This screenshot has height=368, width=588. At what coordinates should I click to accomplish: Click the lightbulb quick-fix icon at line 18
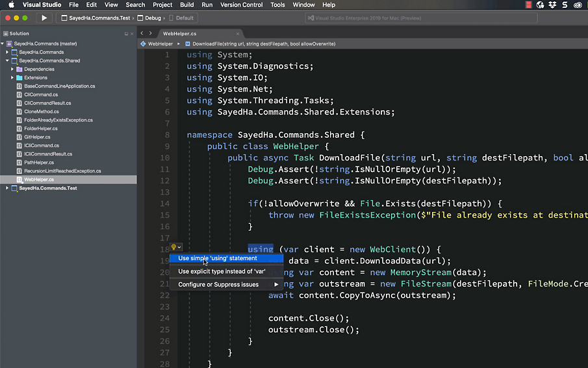click(173, 248)
